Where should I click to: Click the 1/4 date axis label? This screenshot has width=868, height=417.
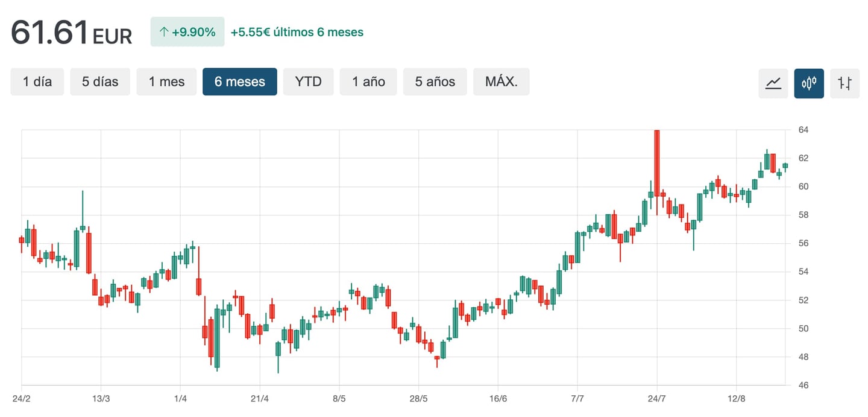pos(180,398)
